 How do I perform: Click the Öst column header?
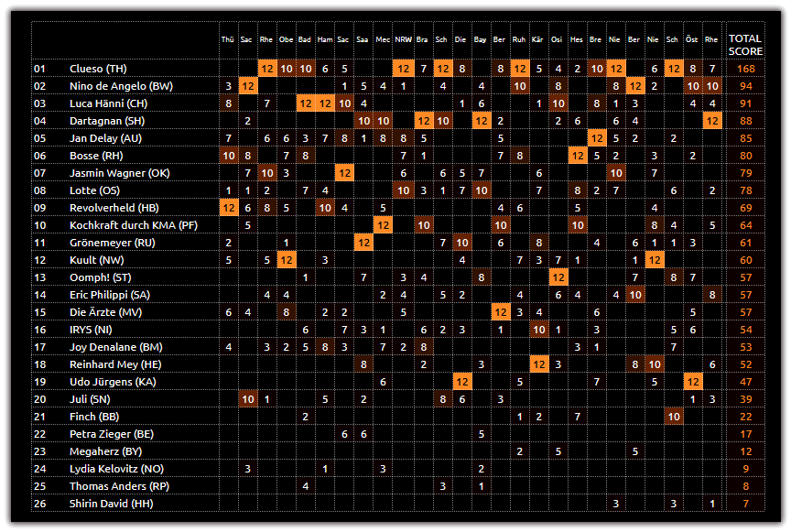691,39
